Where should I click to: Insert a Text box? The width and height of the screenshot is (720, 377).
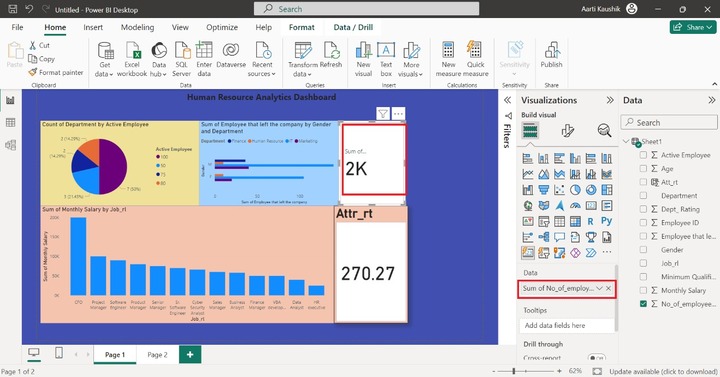(x=386, y=60)
